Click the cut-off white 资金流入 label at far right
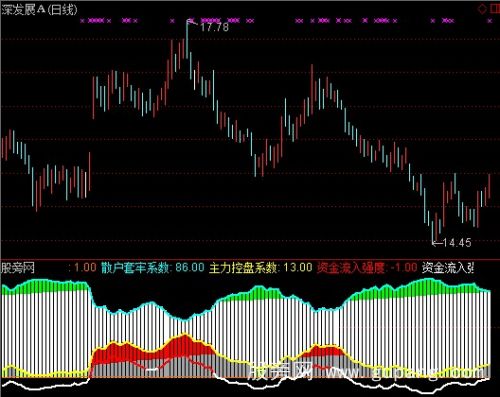Viewport: 500px width, 397px height. [448, 268]
